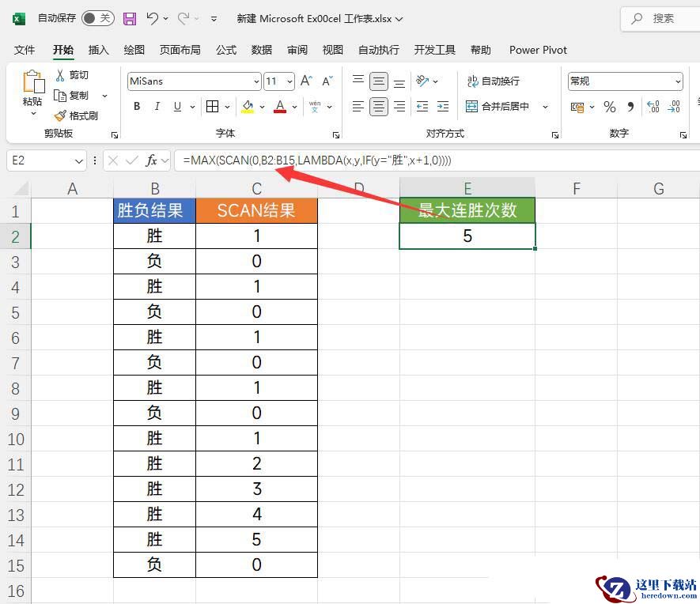The image size is (700, 604).
Task: Click increase indent icon
Action: coord(443,106)
